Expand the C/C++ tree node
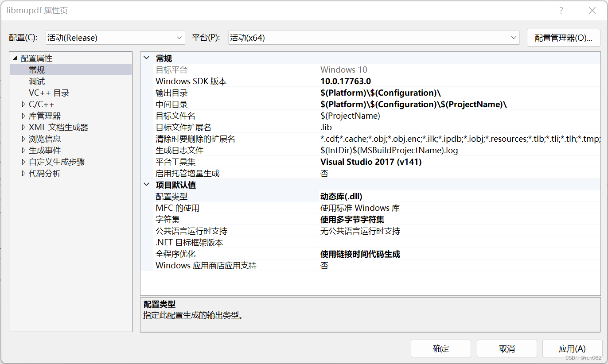Screen dimensions: 608x364 click(23, 104)
